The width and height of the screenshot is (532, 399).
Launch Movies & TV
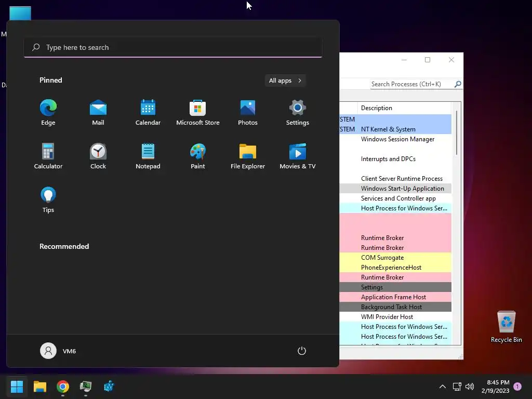[298, 156]
